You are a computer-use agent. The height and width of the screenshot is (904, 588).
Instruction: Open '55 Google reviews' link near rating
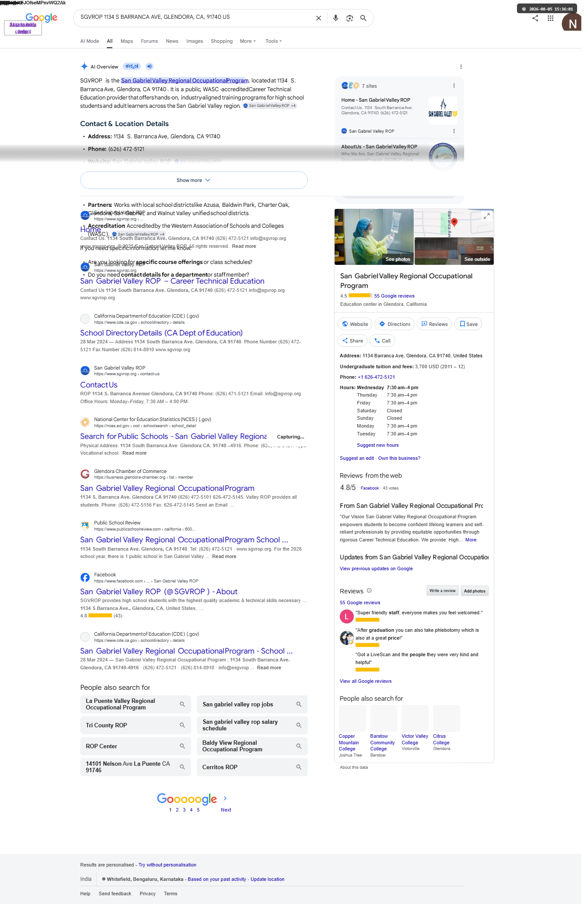pos(394,296)
